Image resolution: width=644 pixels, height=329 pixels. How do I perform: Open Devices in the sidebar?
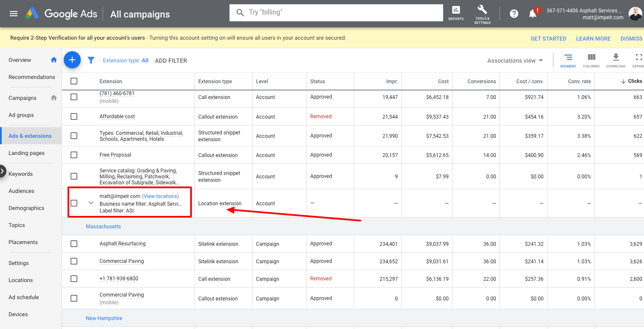pyautogui.click(x=18, y=314)
